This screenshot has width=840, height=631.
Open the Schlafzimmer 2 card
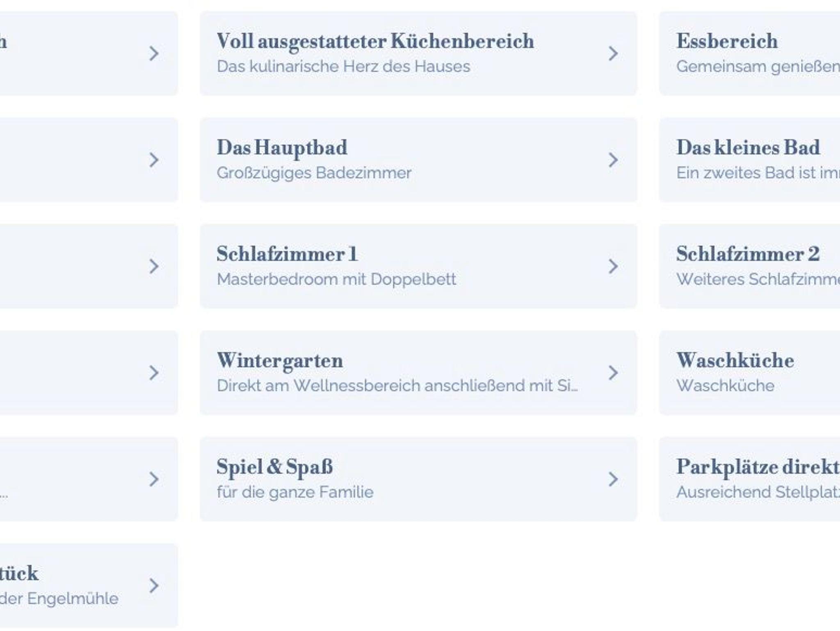[x=748, y=254]
